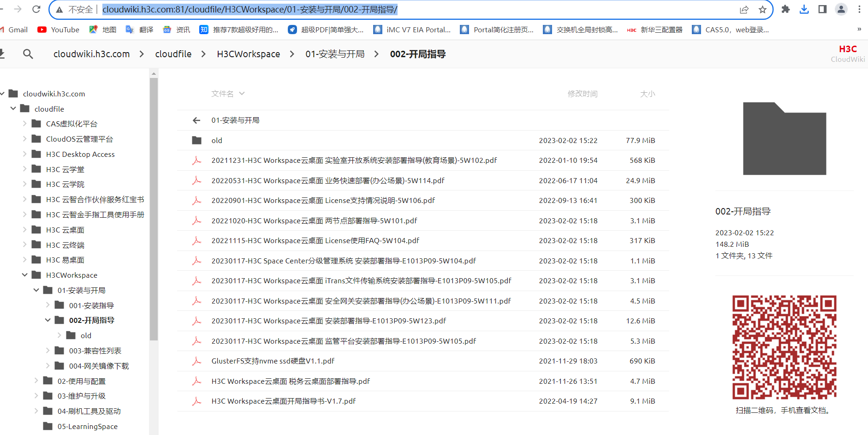Click PDF icon for 20221020 两节点部署指导 file
The height and width of the screenshot is (435, 868).
(196, 220)
